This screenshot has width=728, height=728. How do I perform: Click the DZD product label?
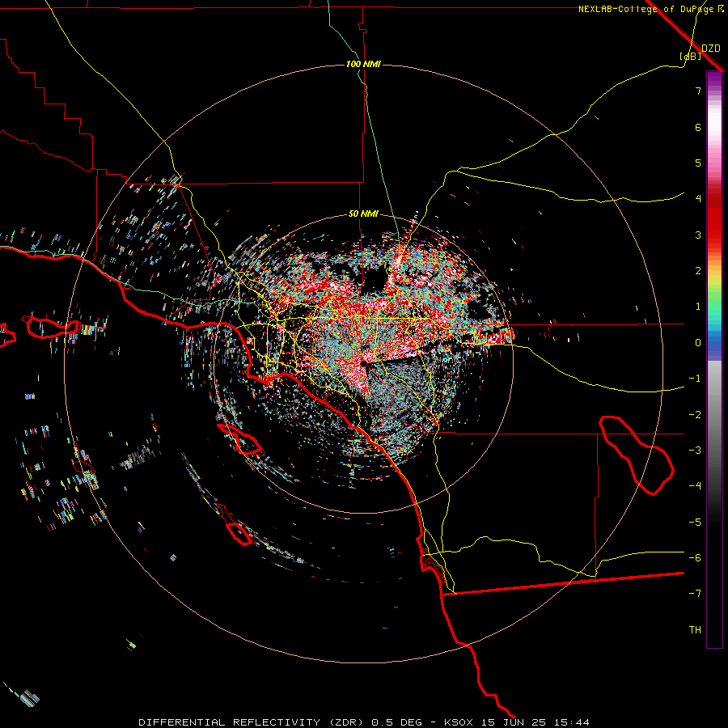(x=711, y=48)
